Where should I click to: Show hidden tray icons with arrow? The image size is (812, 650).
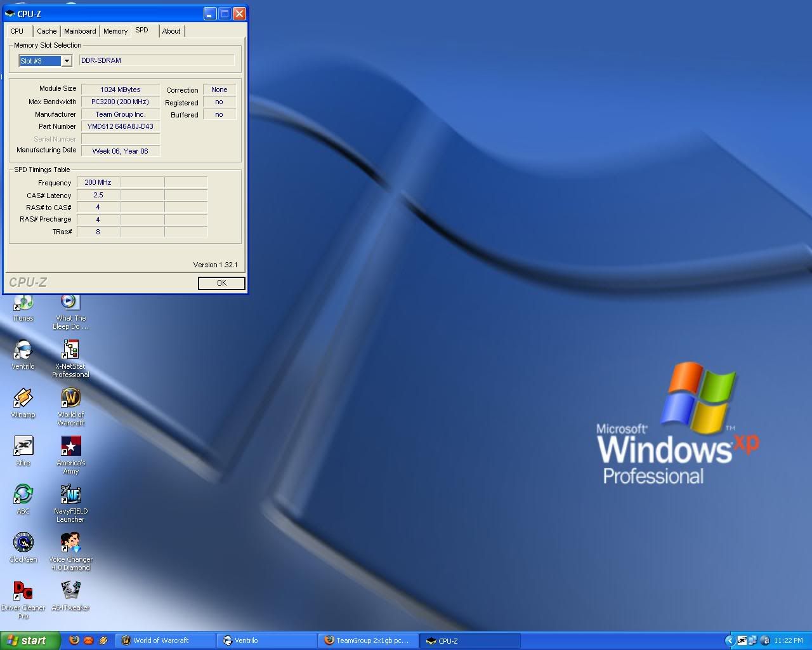click(730, 640)
